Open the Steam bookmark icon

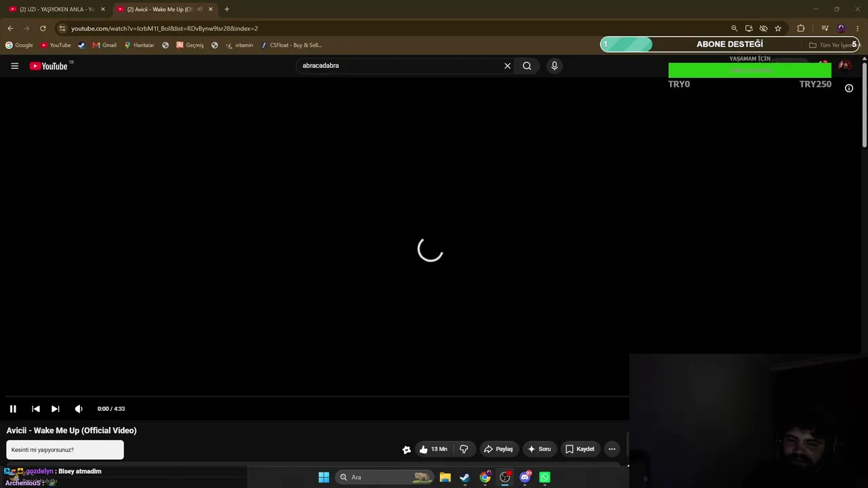[81, 45]
